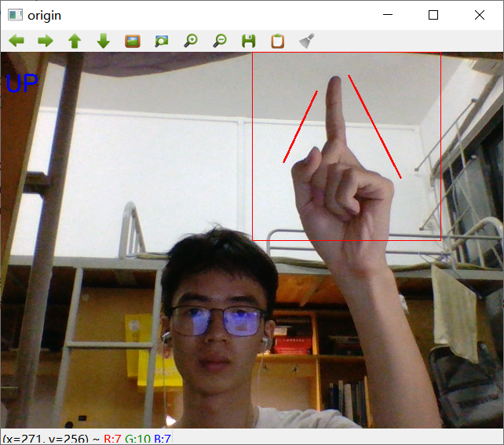Click the pixel coordinate readout in the status bar
The image size is (504, 445).
(x=46, y=439)
